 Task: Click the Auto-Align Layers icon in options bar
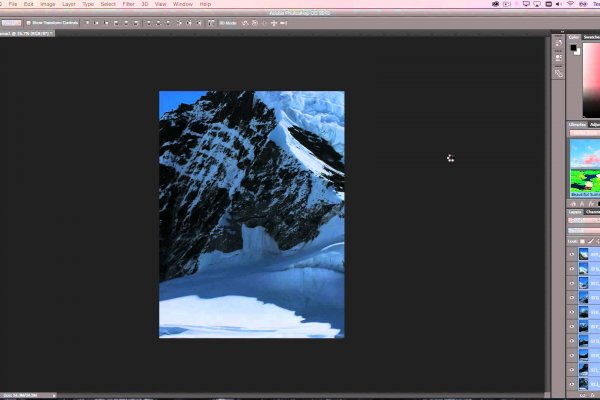click(208, 21)
